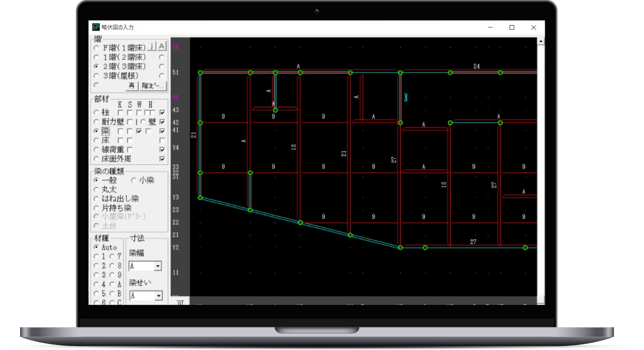Open the 梁幅 beam width dropdown

pos(158,266)
